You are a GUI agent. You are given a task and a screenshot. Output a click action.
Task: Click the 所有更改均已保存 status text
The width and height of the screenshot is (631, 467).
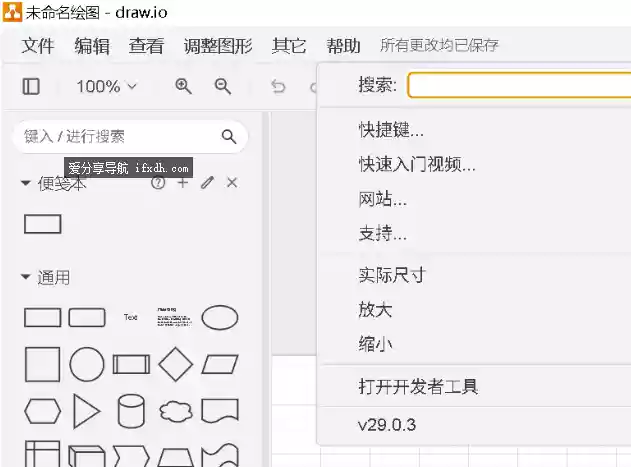439,45
